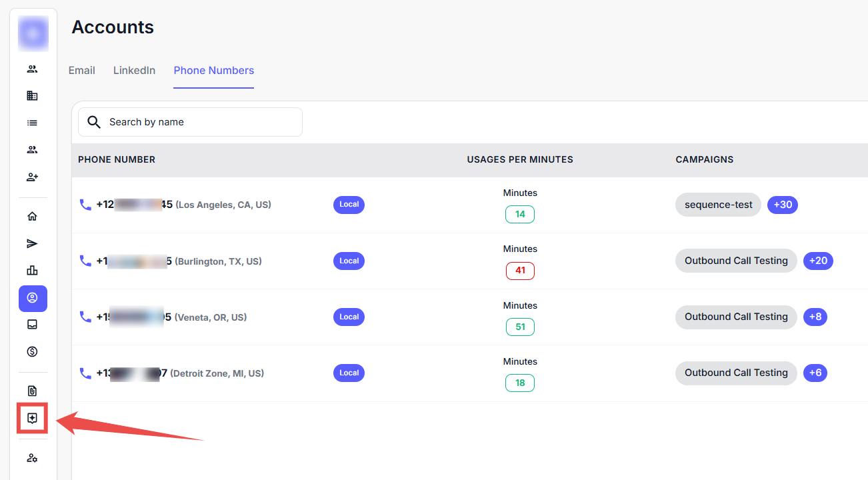Screen dimensions: 868x480
Task: Open the bar chart analytics icon
Action: pyautogui.click(x=32, y=270)
